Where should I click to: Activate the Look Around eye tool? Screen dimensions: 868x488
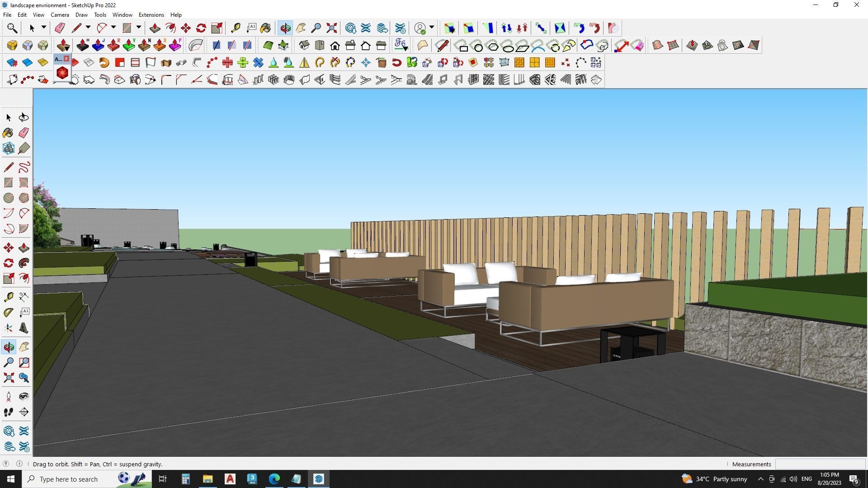(24, 397)
